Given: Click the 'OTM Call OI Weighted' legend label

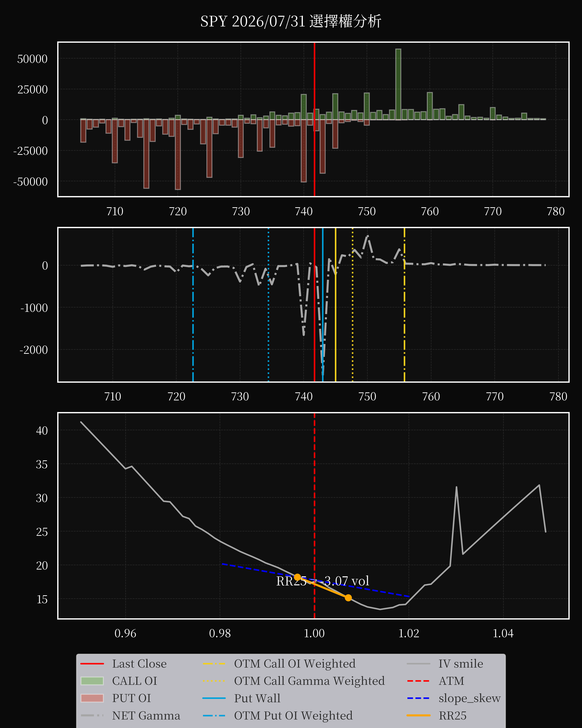Looking at the screenshot, I should coord(295,663).
